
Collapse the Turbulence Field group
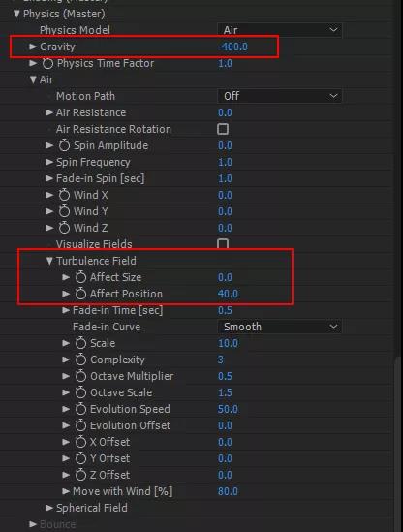[49, 261]
